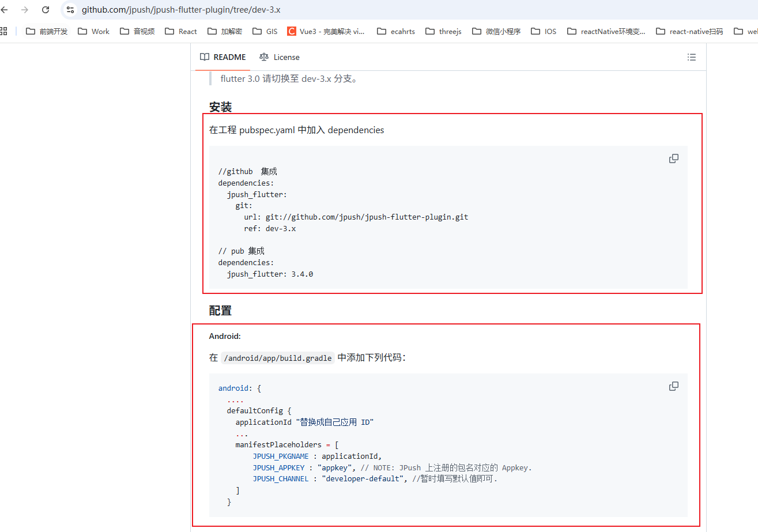The height and width of the screenshot is (532, 758).
Task: Open the README outline list icon
Action: pos(692,57)
